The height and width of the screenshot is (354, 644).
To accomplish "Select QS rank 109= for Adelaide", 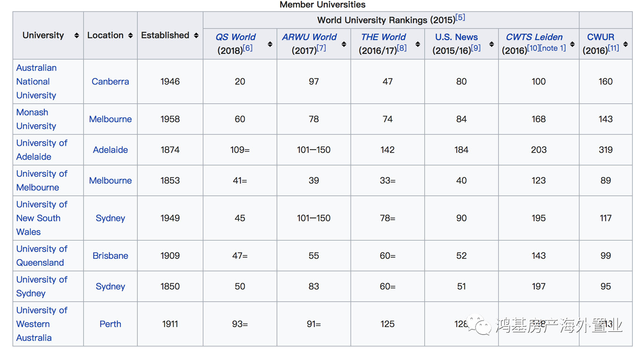I will [240, 150].
